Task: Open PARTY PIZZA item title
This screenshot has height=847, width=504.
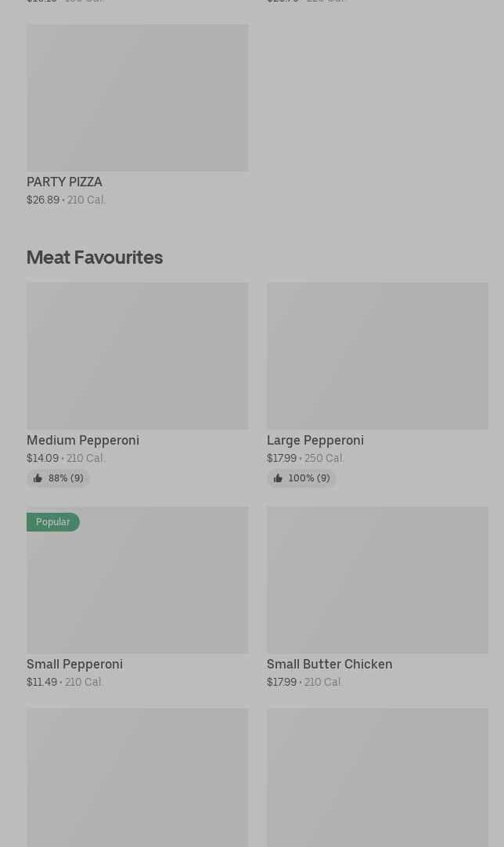Action: (x=64, y=182)
